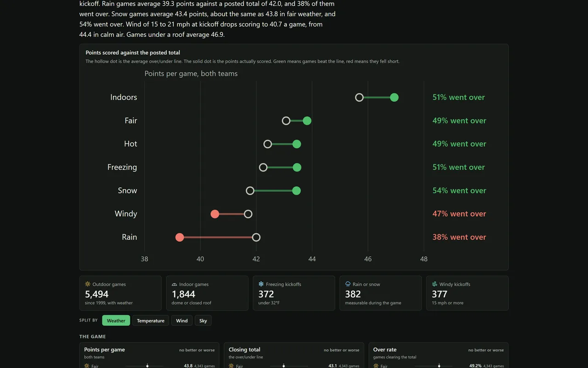
Task: Open the Indoor games 1,844 card
Action: point(207,293)
